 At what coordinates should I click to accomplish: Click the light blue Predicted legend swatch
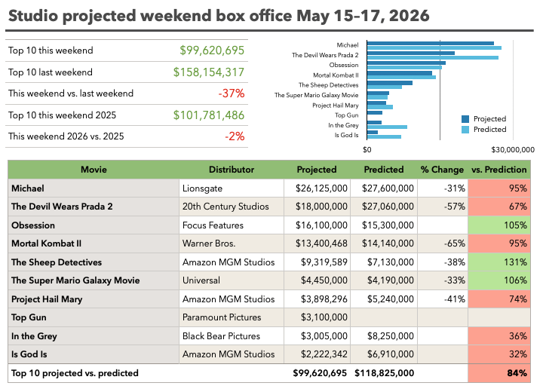click(x=465, y=130)
